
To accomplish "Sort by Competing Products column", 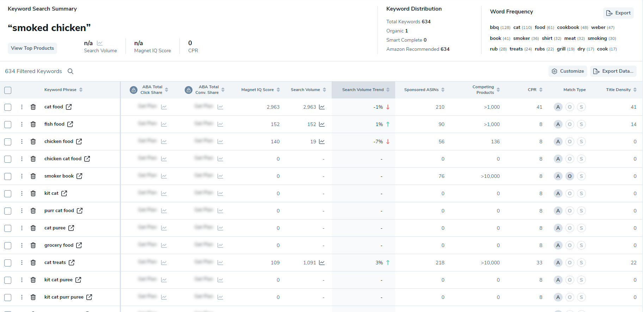I will coord(498,90).
